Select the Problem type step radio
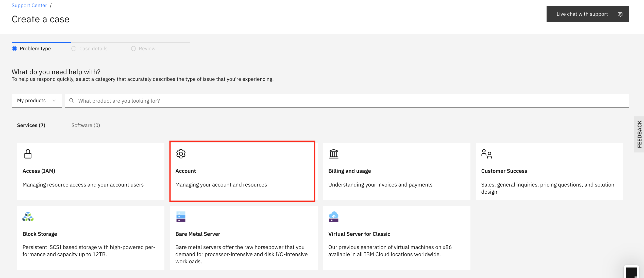 [x=14, y=49]
